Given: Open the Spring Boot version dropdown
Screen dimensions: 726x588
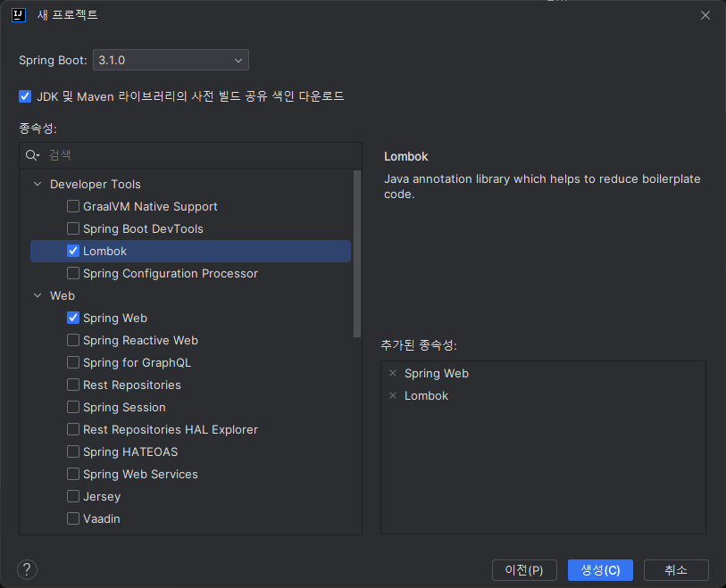Looking at the screenshot, I should pos(171,60).
